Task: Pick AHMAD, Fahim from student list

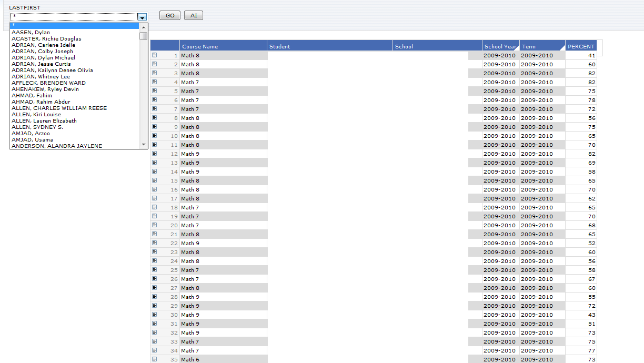Action: coord(32,96)
